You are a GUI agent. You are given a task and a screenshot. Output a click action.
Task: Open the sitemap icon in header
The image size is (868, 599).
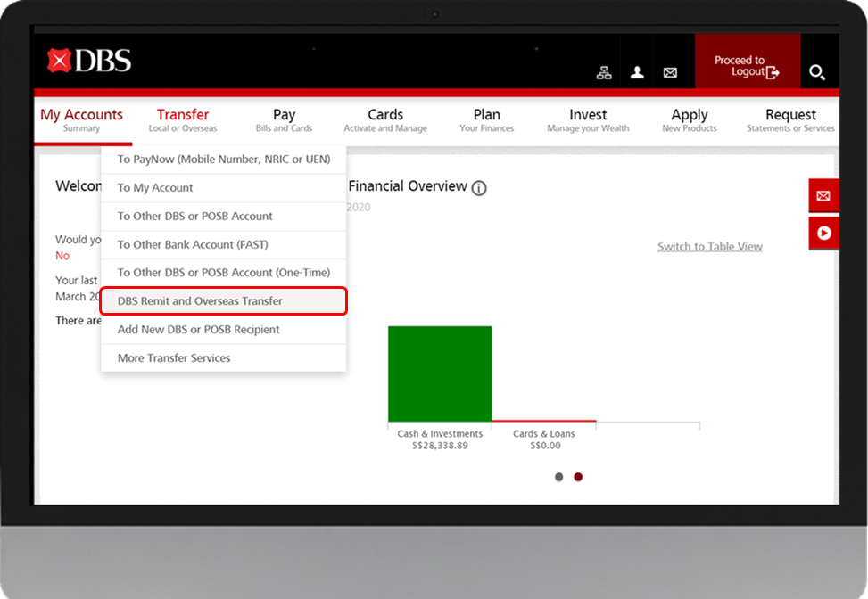click(604, 73)
